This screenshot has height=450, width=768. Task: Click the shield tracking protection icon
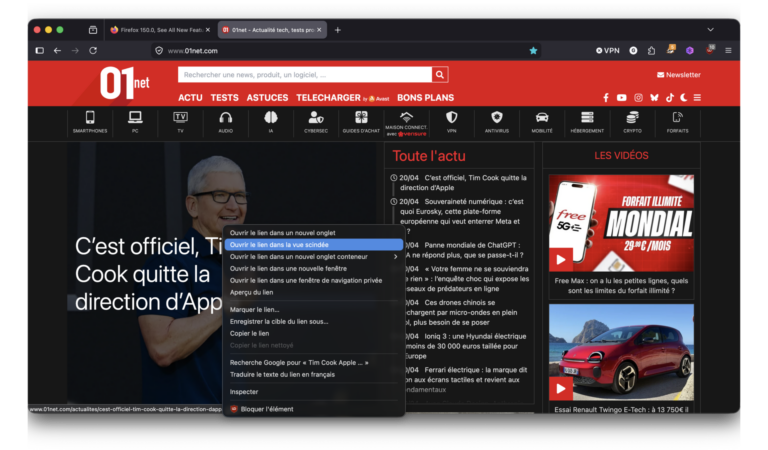click(159, 50)
